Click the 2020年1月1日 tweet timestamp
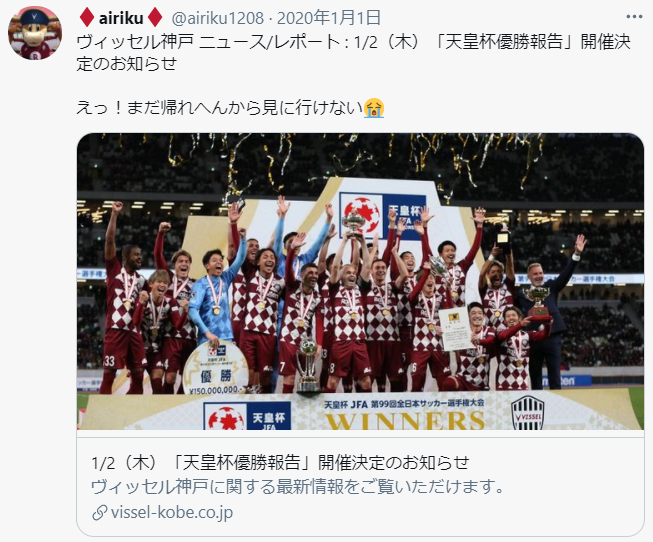The width and height of the screenshot is (653, 542). [x=329, y=18]
